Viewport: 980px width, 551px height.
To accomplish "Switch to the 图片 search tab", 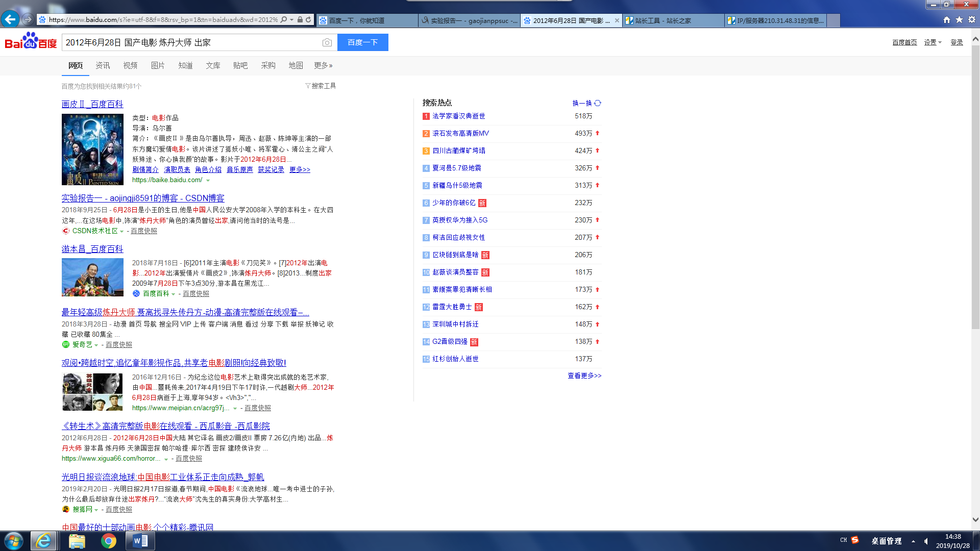I will [158, 65].
